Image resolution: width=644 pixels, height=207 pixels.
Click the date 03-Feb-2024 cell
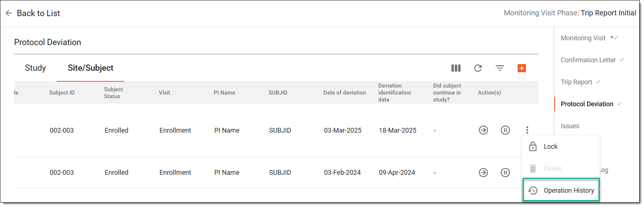point(342,173)
